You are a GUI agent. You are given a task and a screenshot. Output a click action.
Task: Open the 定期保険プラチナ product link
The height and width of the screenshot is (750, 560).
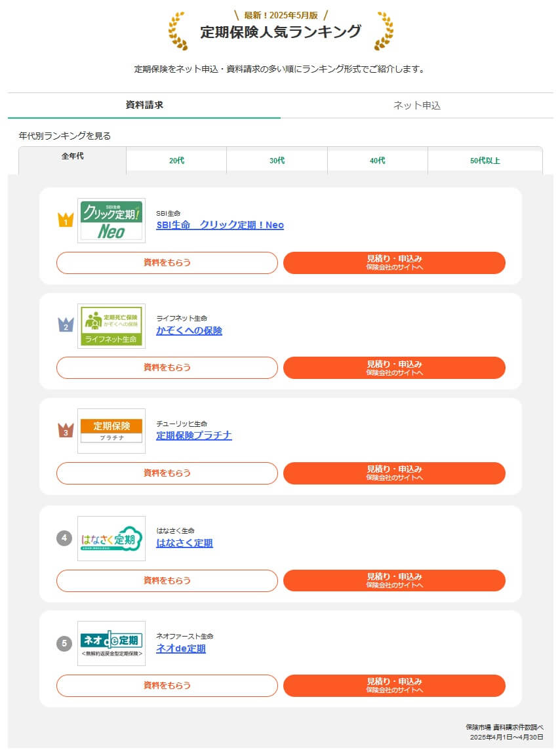194,435
